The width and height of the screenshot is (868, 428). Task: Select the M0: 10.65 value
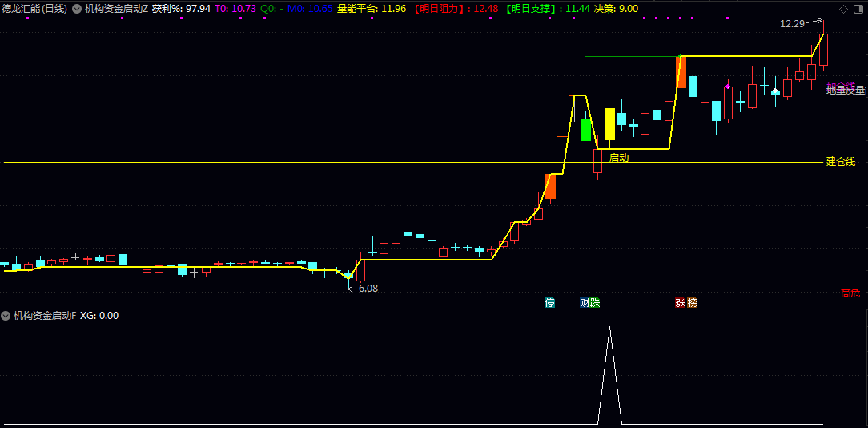coord(310,8)
